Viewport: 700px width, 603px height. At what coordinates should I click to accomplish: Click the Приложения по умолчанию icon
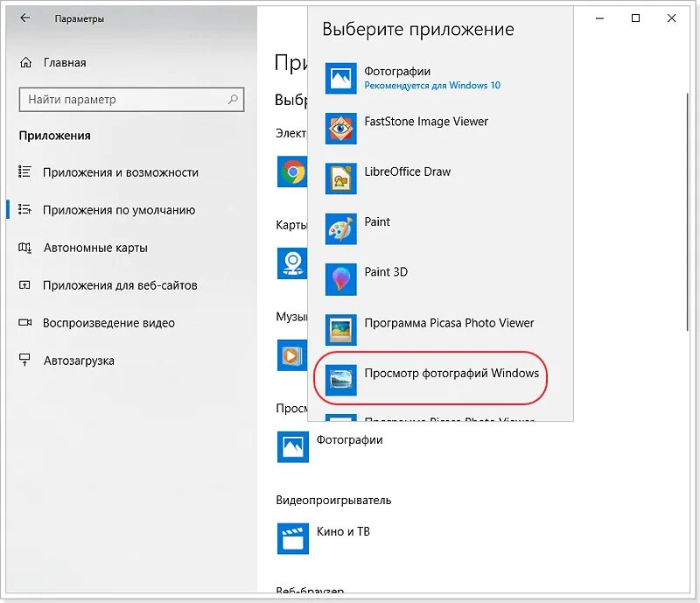tap(24, 209)
